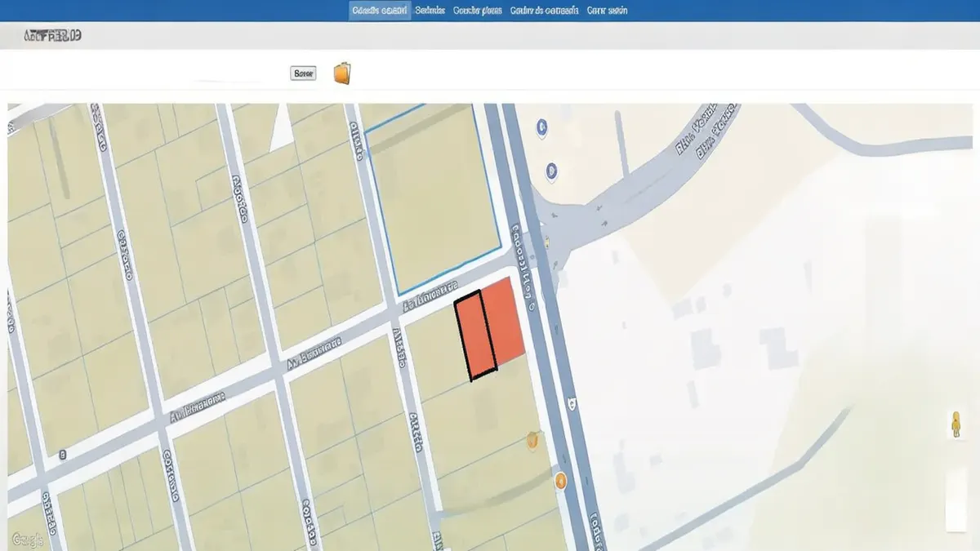Viewport: 980px width, 551px height.
Task: Click the orange documents icon above the map
Action: point(343,73)
